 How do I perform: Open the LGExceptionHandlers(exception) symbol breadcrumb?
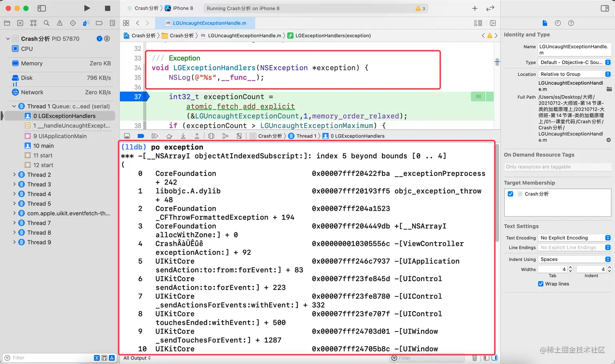coord(329,36)
